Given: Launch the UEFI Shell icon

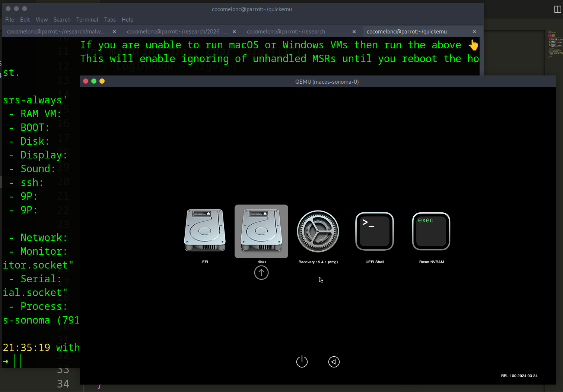Looking at the screenshot, I should (374, 231).
